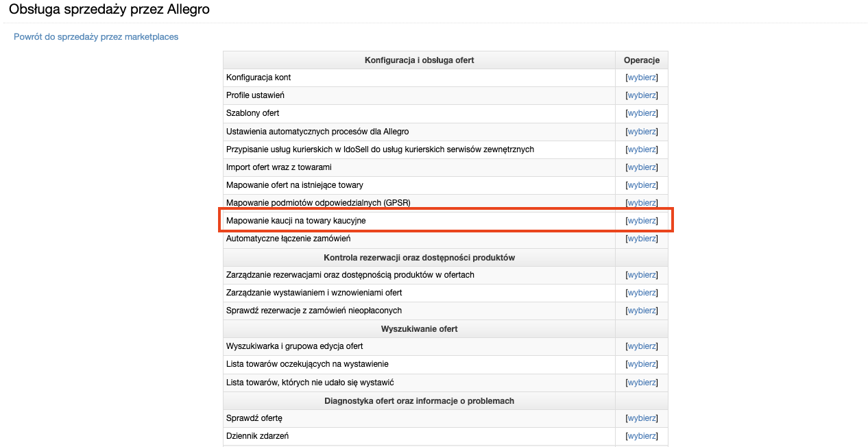The height and width of the screenshot is (447, 868).
Task: Choose wybierz for Ustawienia automatycznych procesów
Action: [642, 132]
